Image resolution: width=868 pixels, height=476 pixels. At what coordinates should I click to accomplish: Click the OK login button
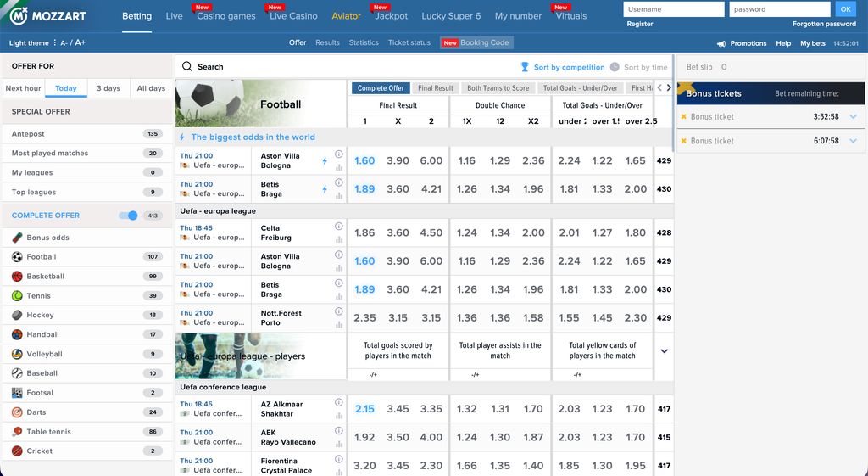[845, 8]
